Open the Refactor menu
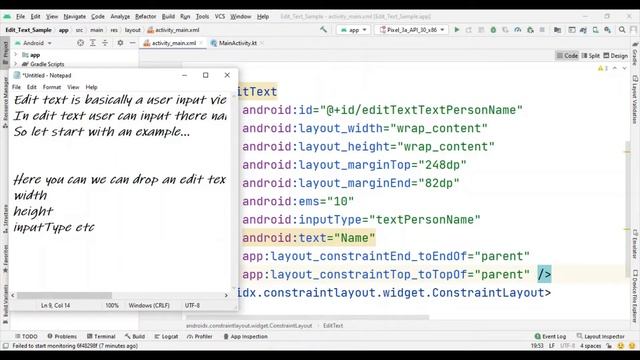This screenshot has width=640, height=360. (146, 17)
